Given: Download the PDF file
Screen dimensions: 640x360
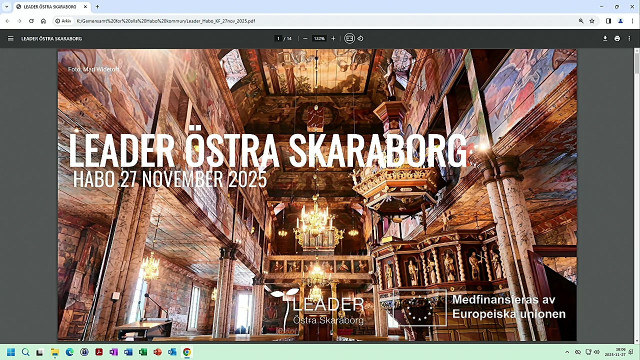Looking at the screenshot, I should [605, 38].
